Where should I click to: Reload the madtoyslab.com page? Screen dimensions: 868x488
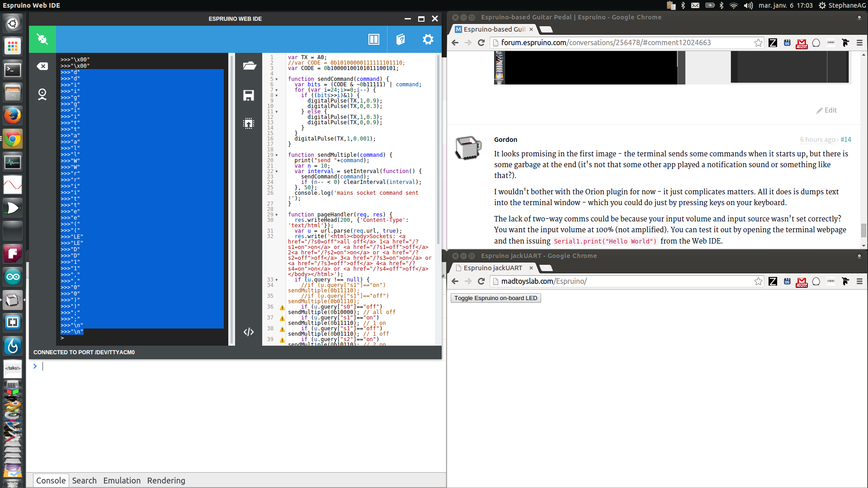pos(481,281)
